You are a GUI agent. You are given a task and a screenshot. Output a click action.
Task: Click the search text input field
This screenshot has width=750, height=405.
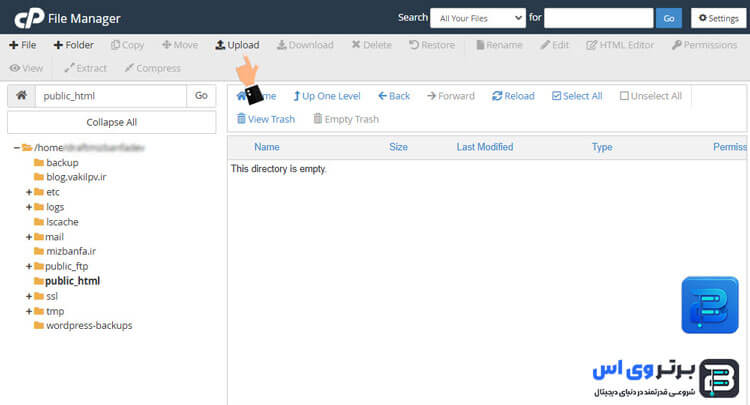coord(600,18)
